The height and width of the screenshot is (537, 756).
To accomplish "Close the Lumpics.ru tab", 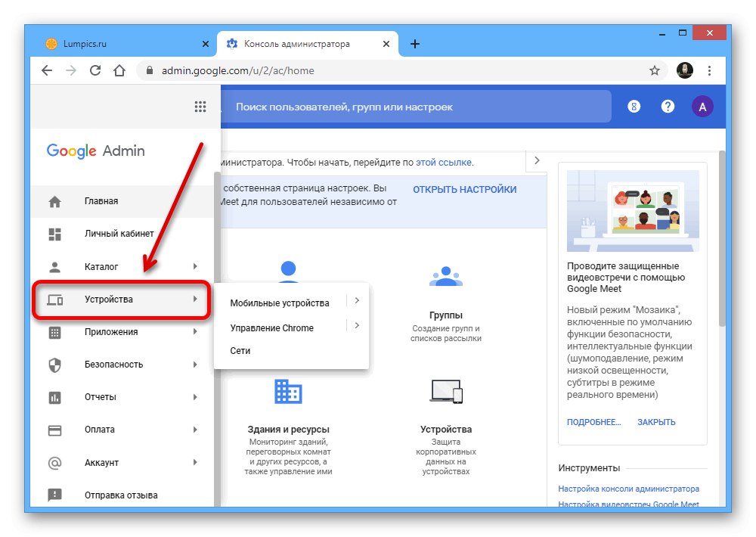I will pyautogui.click(x=206, y=44).
